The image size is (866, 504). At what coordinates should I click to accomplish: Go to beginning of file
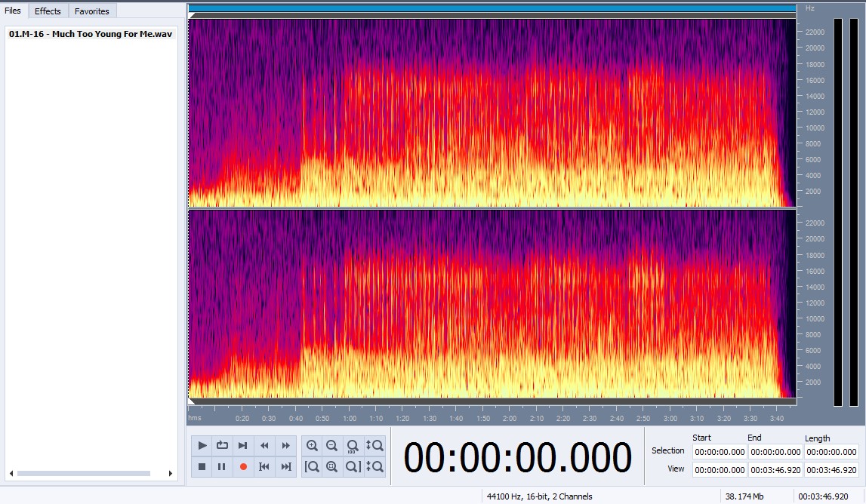pyautogui.click(x=264, y=467)
